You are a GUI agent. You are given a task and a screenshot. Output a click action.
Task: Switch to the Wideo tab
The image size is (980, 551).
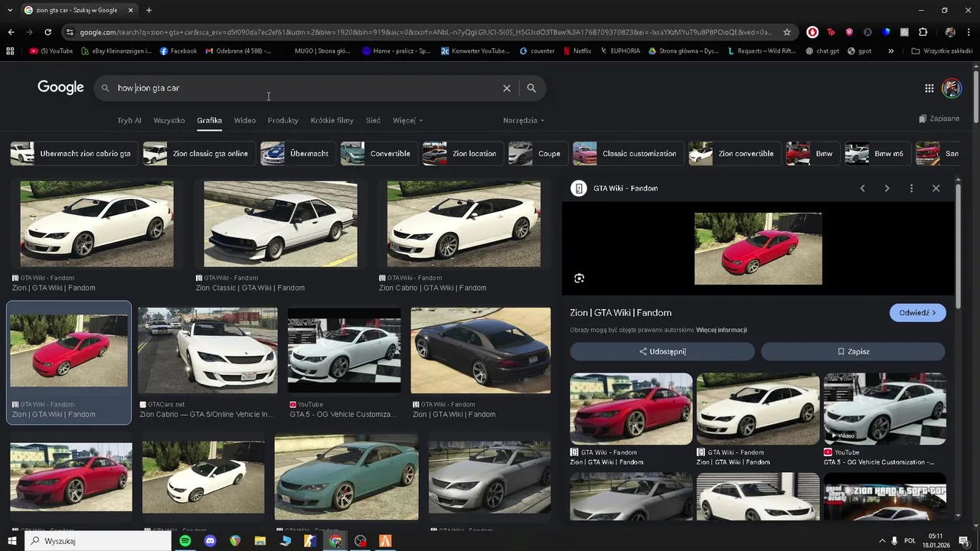(x=245, y=120)
